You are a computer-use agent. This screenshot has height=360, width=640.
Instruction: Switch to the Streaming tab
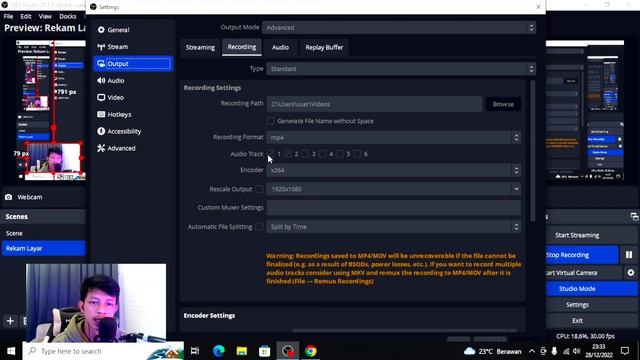pyautogui.click(x=200, y=47)
